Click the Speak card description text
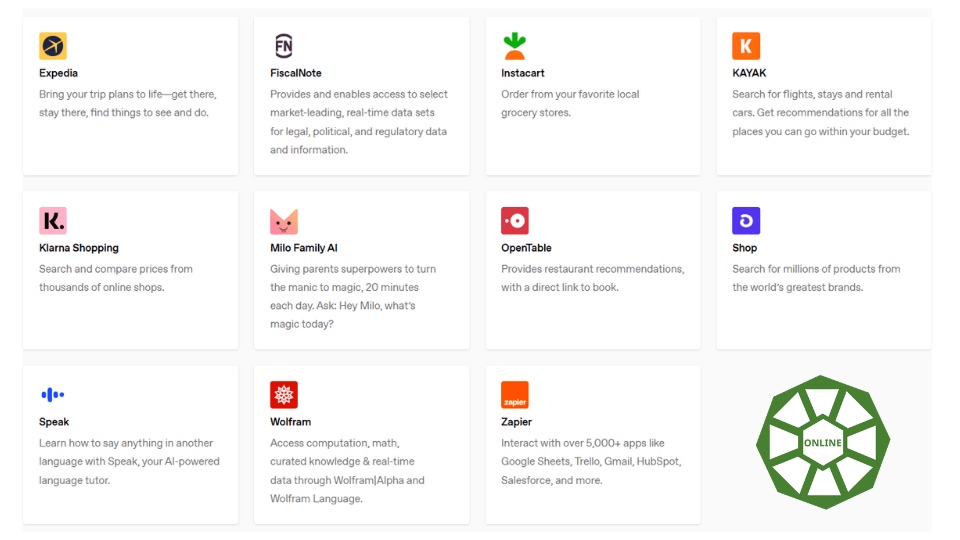 click(129, 462)
